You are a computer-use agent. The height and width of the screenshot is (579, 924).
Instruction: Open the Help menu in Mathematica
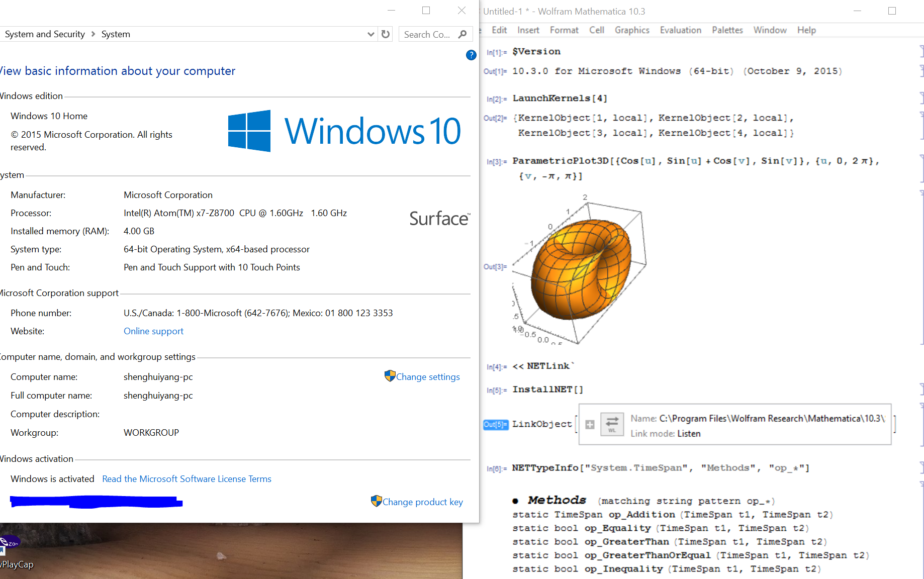(806, 30)
